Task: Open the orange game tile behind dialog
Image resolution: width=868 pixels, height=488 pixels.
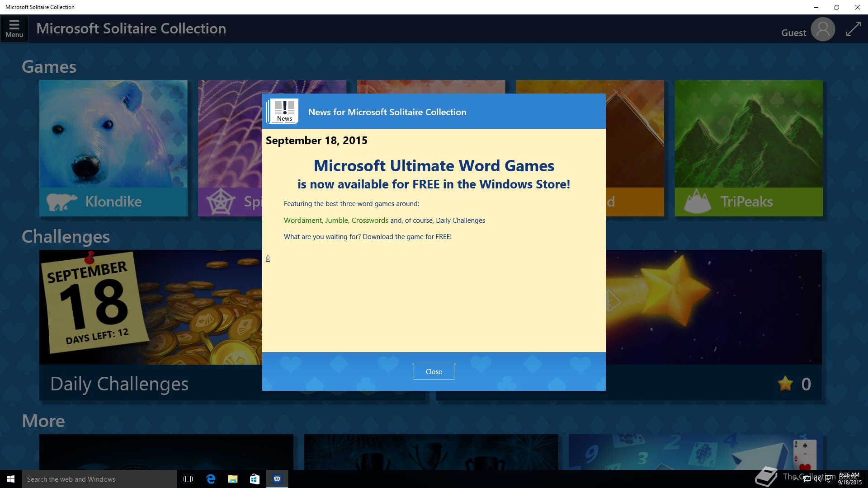Action: coord(635,148)
